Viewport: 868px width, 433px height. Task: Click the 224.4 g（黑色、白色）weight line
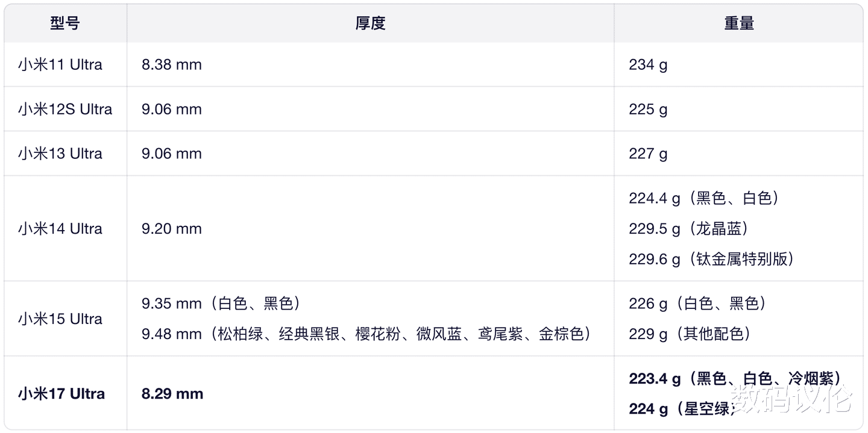(704, 198)
